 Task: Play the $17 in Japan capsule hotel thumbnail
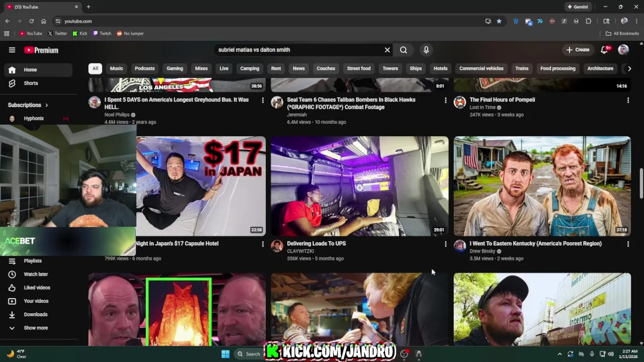(x=201, y=186)
